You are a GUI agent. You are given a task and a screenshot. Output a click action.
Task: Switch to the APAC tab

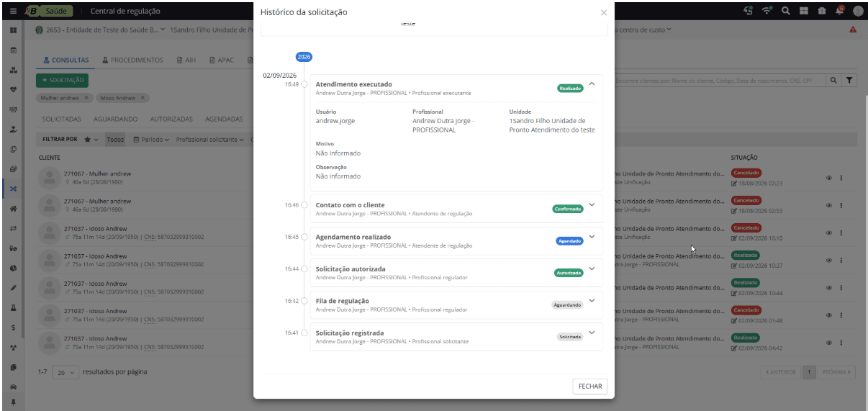223,60
